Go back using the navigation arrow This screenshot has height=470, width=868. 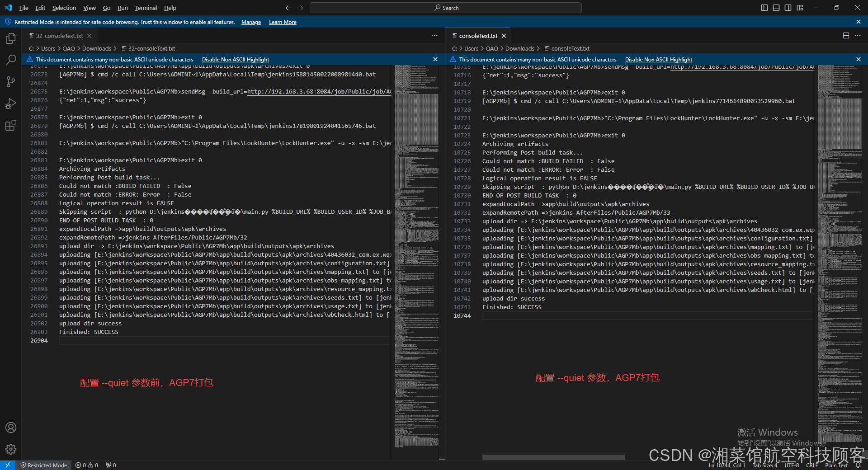[x=288, y=8]
